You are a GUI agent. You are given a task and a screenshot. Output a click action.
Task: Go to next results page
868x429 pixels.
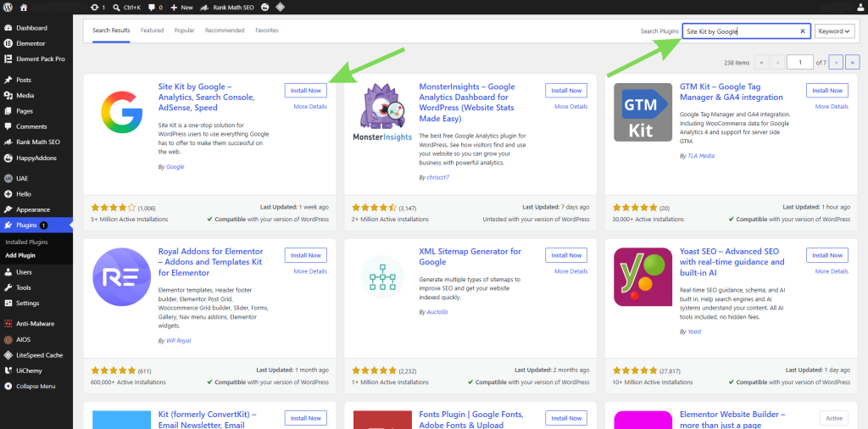(836, 63)
